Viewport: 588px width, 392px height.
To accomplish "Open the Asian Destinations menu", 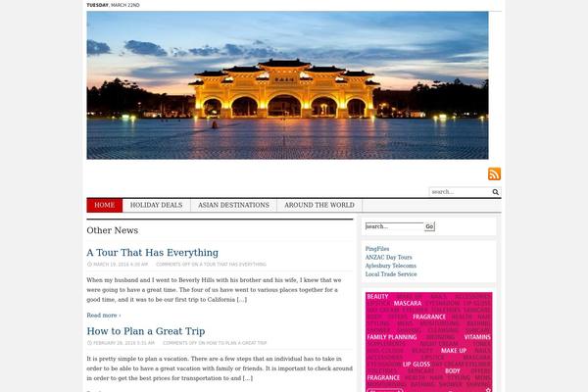I will tap(233, 205).
